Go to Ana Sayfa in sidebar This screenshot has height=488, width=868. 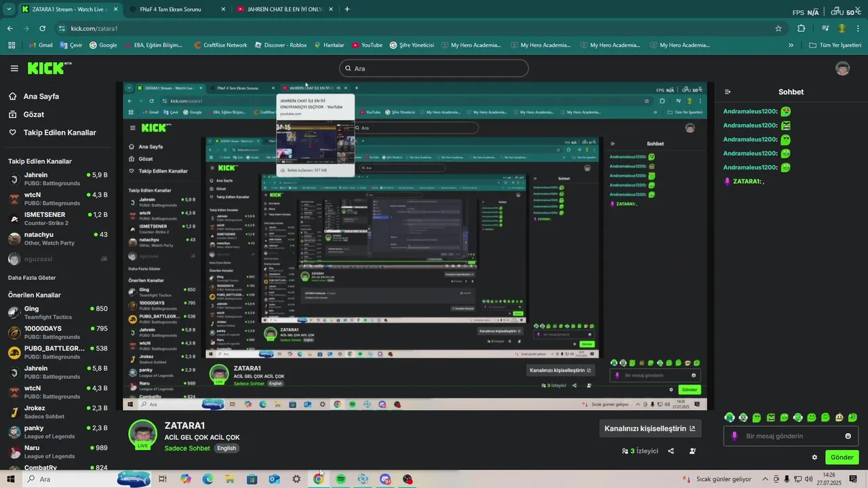coord(34,96)
